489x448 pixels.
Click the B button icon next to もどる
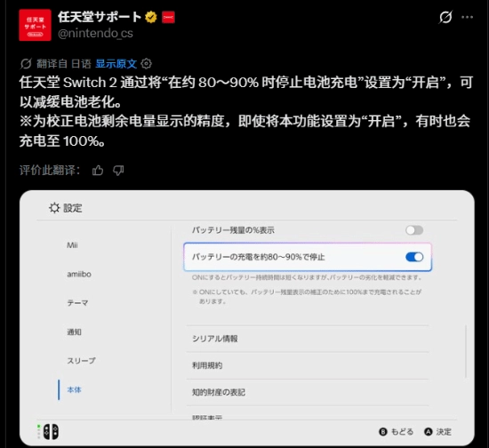pyautogui.click(x=383, y=432)
